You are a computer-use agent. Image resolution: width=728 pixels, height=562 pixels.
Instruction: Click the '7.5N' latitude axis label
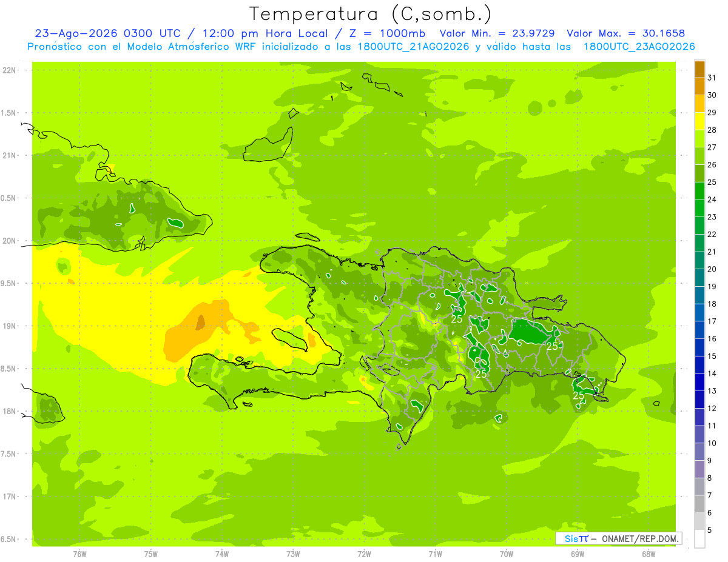point(9,454)
